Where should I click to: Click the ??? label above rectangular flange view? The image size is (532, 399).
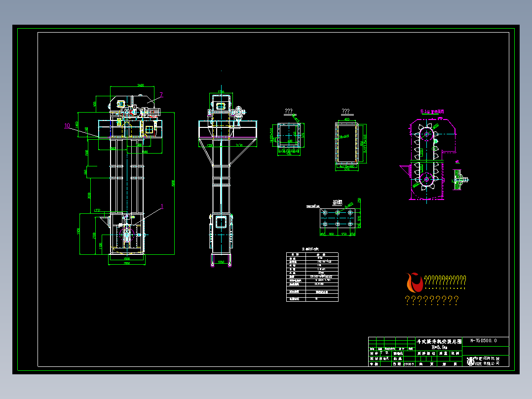(345, 111)
